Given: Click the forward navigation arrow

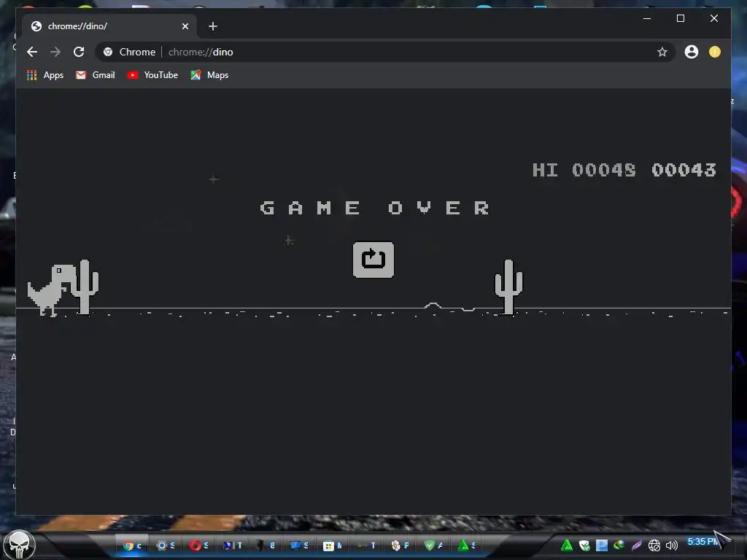Looking at the screenshot, I should pyautogui.click(x=55, y=52).
